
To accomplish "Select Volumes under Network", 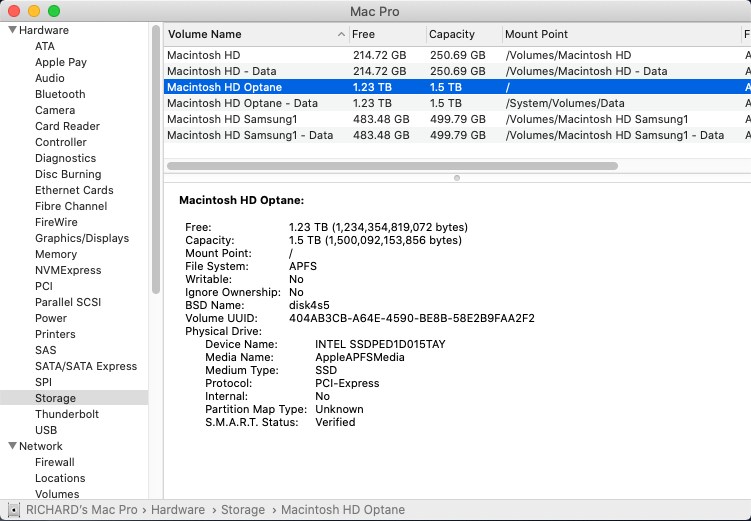I will pos(57,494).
